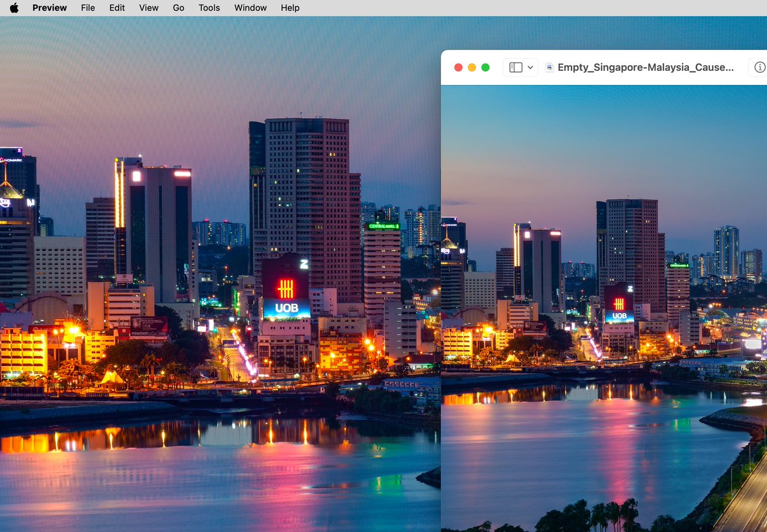Open the Help menu
The image size is (767, 532).
pyautogui.click(x=290, y=8)
